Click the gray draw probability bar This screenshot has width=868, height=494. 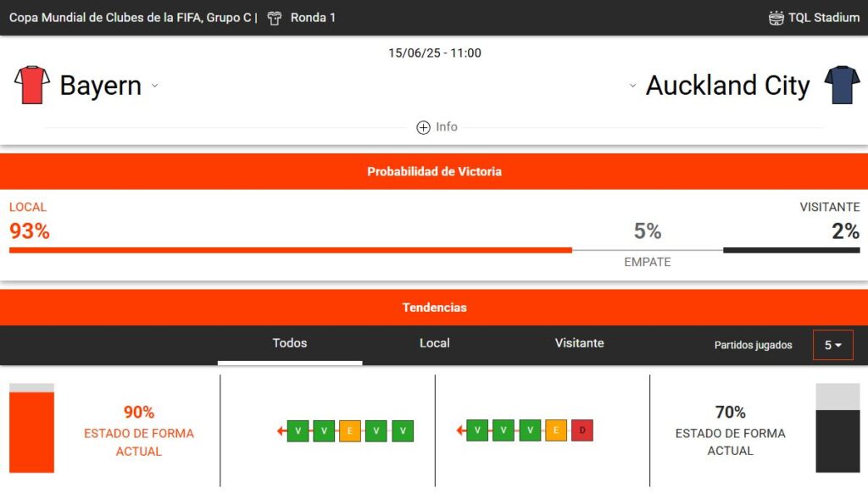coord(647,251)
